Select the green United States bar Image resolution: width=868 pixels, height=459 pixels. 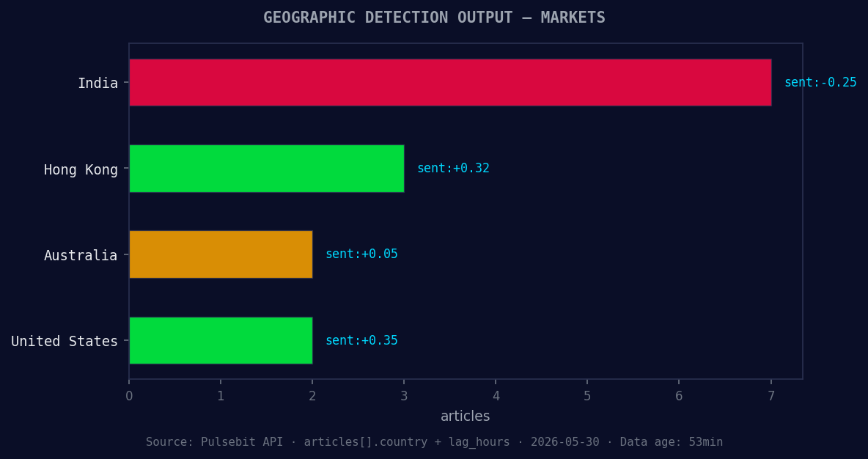(221, 340)
